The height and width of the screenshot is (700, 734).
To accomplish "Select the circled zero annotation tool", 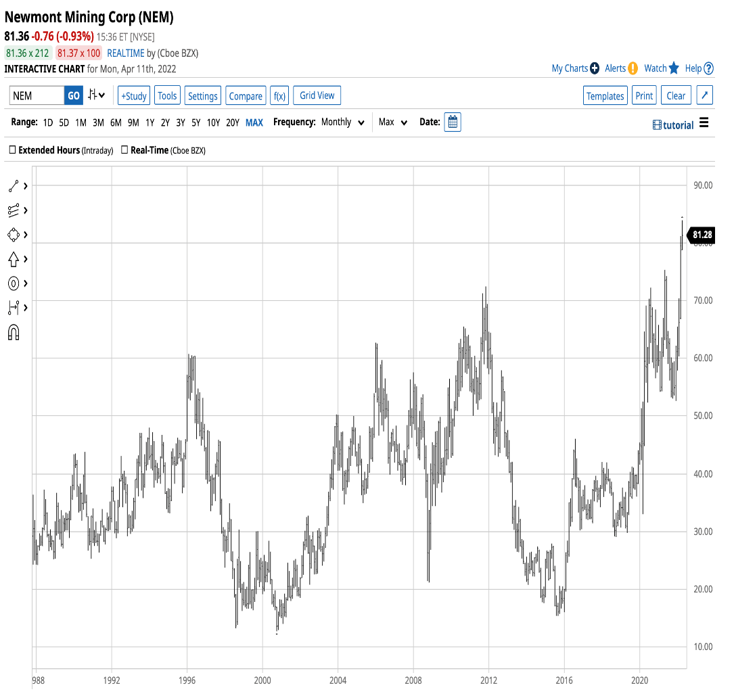I will (x=14, y=283).
